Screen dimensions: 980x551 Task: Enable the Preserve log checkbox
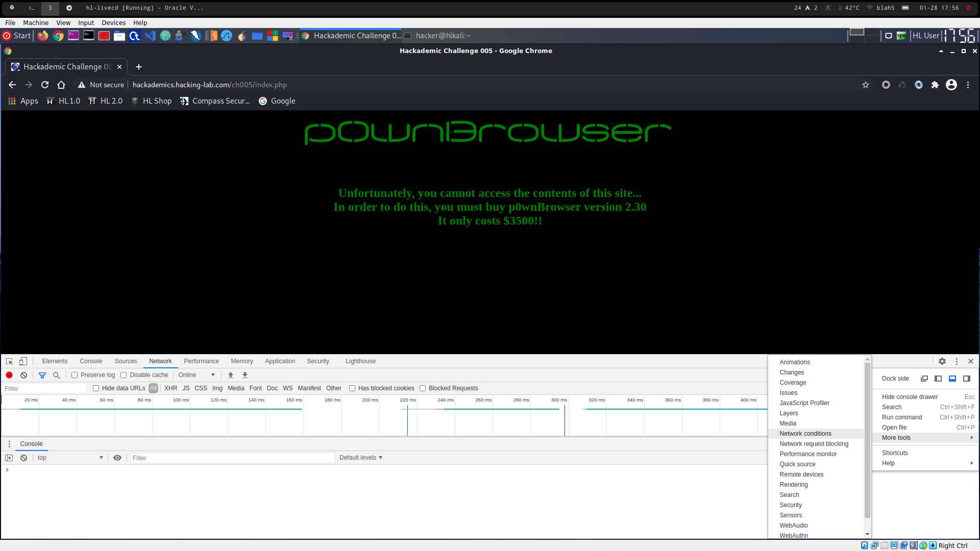coord(75,375)
